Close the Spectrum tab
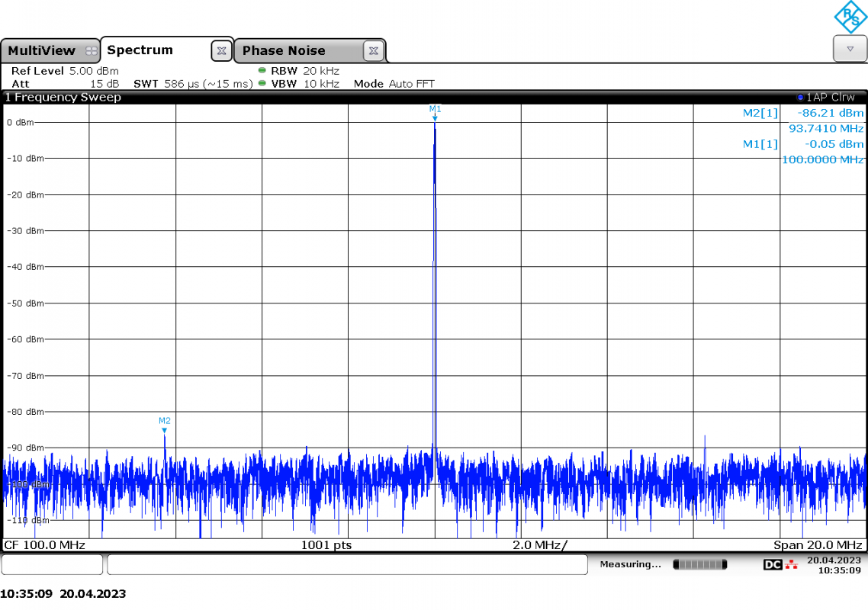 click(x=221, y=51)
